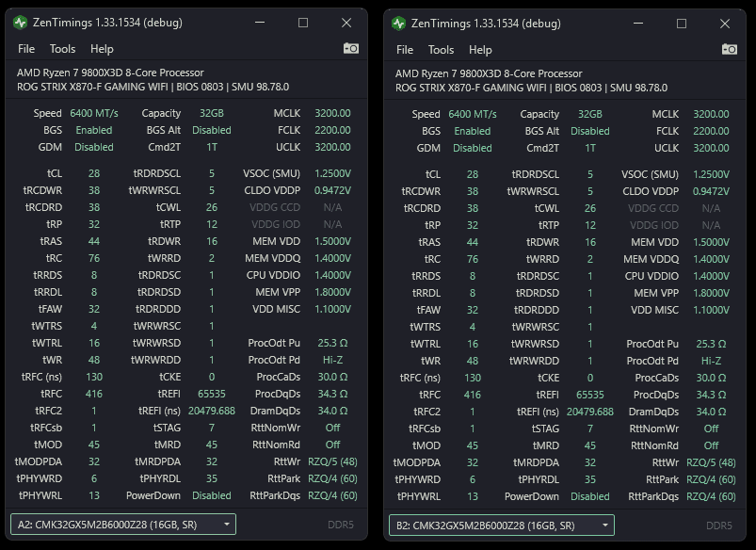Click Capacity 32GB in left window
756x550 pixels.
[212, 113]
